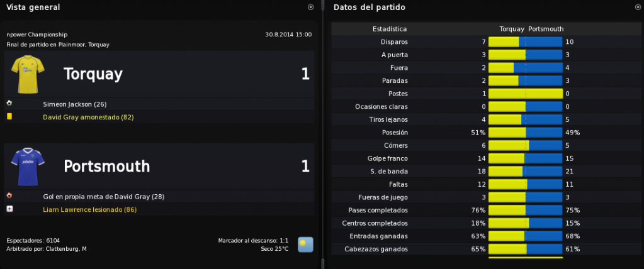Open Datos del partido panel options icon
Screen dimensions: 644x269
pyautogui.click(x=638, y=7)
